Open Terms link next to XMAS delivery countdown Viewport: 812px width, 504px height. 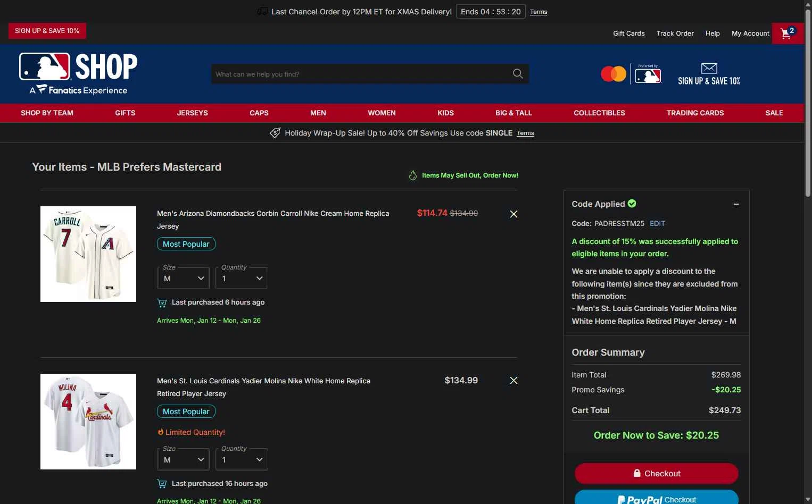[x=538, y=12]
